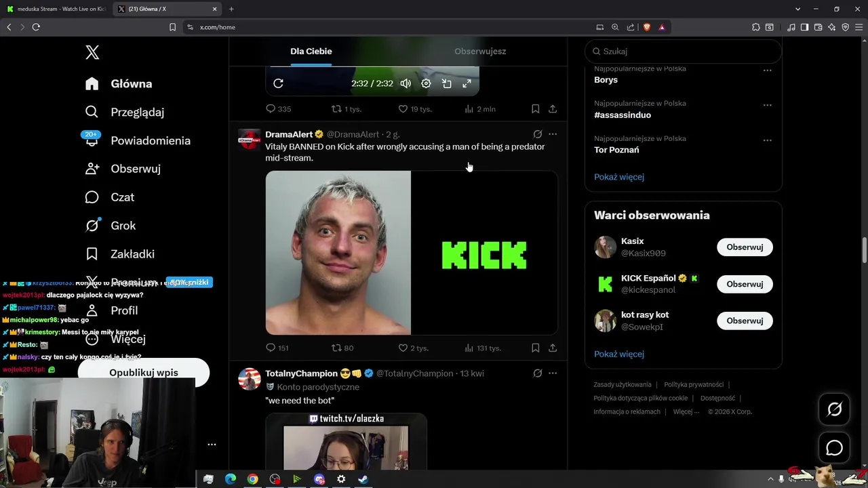The image size is (868, 488).
Task: Go to Główna in the sidebar
Action: coord(119,84)
